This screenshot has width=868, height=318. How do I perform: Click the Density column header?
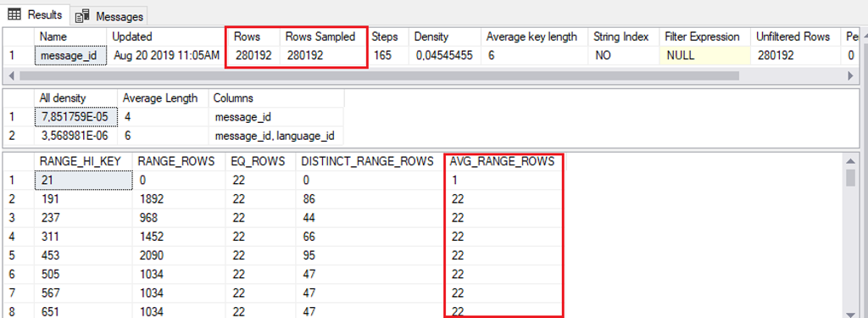pyautogui.click(x=445, y=36)
